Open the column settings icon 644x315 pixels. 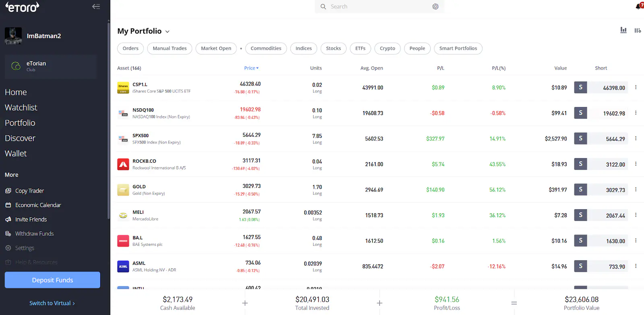point(638,30)
